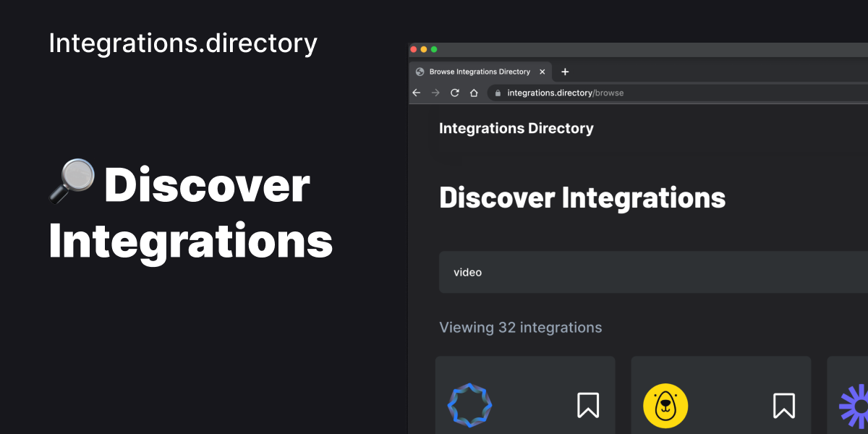Image resolution: width=868 pixels, height=434 pixels.
Task: Close the Browse Integrations Directory tab
Action: (x=541, y=72)
